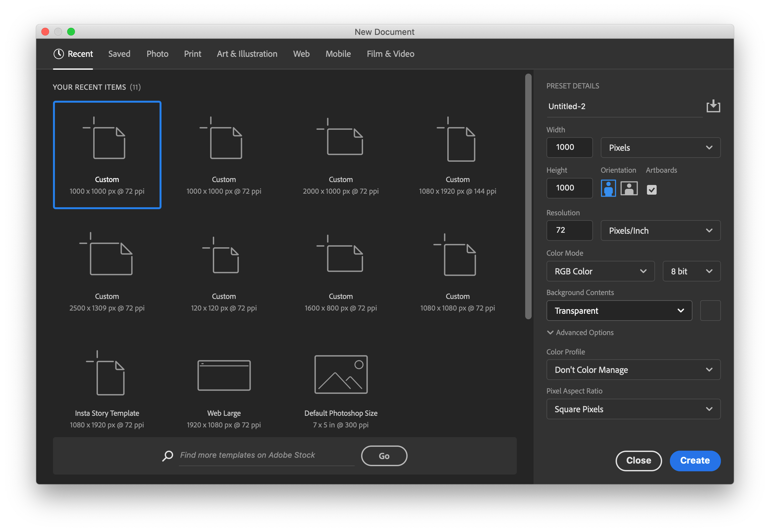Toggle the Artboards checkbox
The image size is (770, 532).
(x=651, y=190)
